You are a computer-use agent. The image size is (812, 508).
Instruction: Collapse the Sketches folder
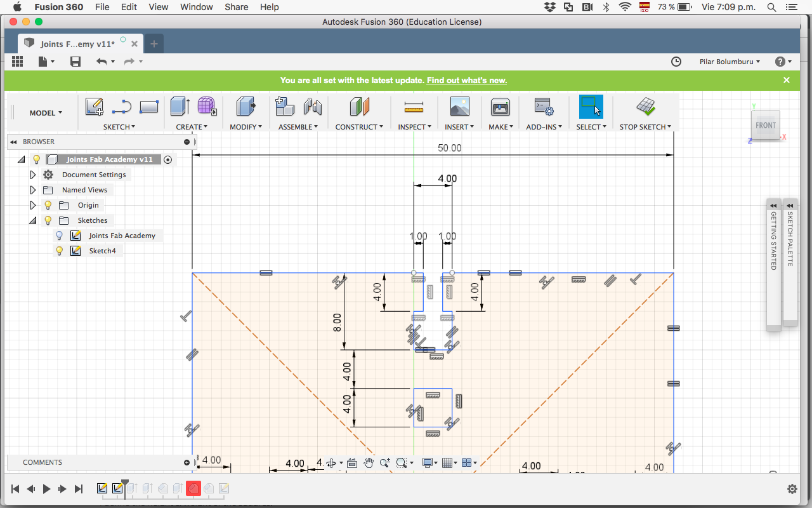32,220
